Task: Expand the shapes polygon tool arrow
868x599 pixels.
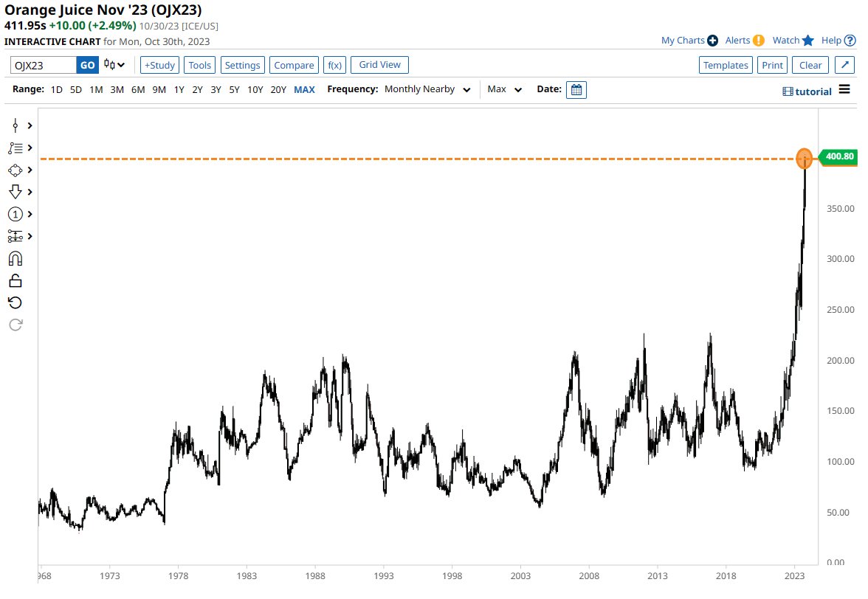Action: tap(30, 170)
